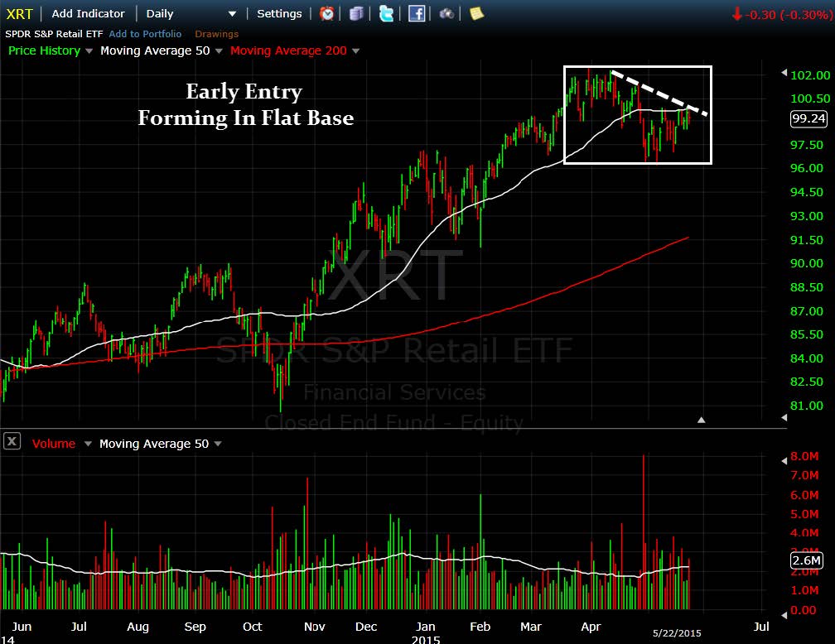Screen dimensions: 835x644
Task: Click the alarm clock alert icon
Action: tap(326, 14)
